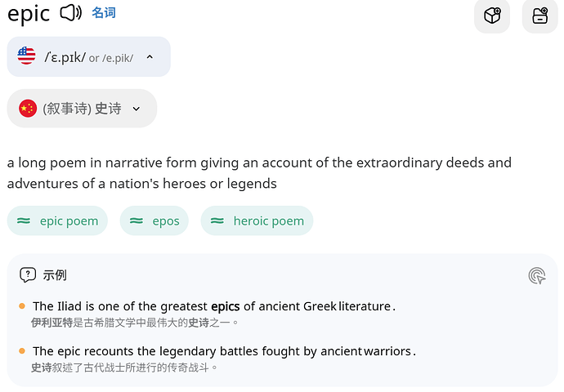This screenshot has height=392, width=564.
Task: Expand the 史诗 translation dropdown arrow
Action: [x=137, y=109]
